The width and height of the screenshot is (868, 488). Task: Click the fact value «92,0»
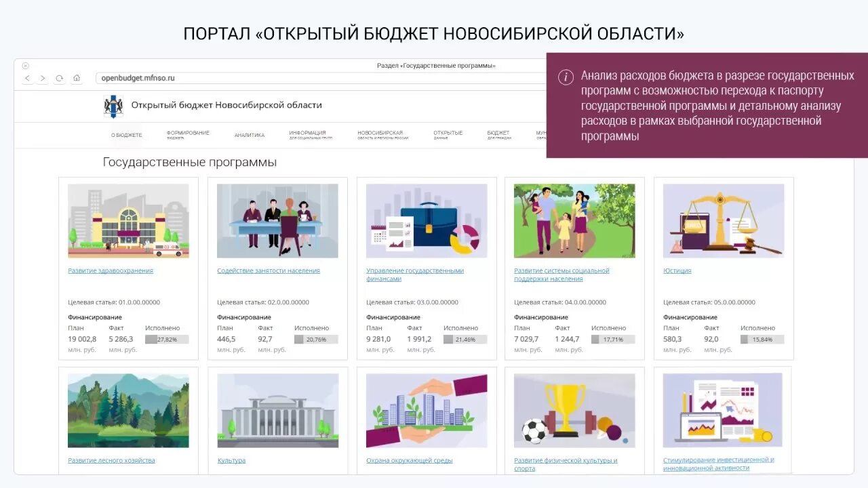point(711,339)
